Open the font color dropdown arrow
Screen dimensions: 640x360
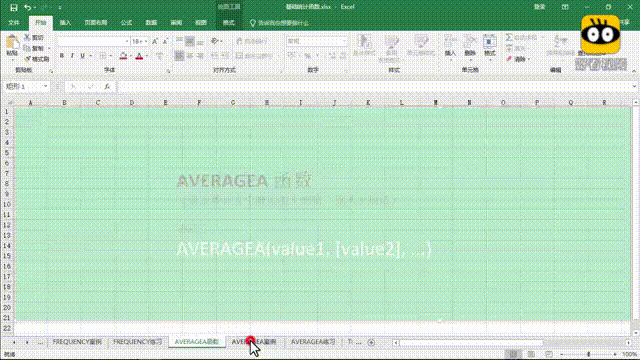pyautogui.click(x=146, y=56)
